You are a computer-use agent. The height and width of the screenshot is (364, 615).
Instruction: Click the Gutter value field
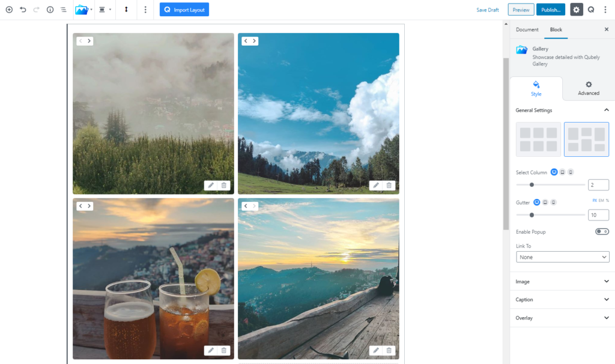(599, 215)
